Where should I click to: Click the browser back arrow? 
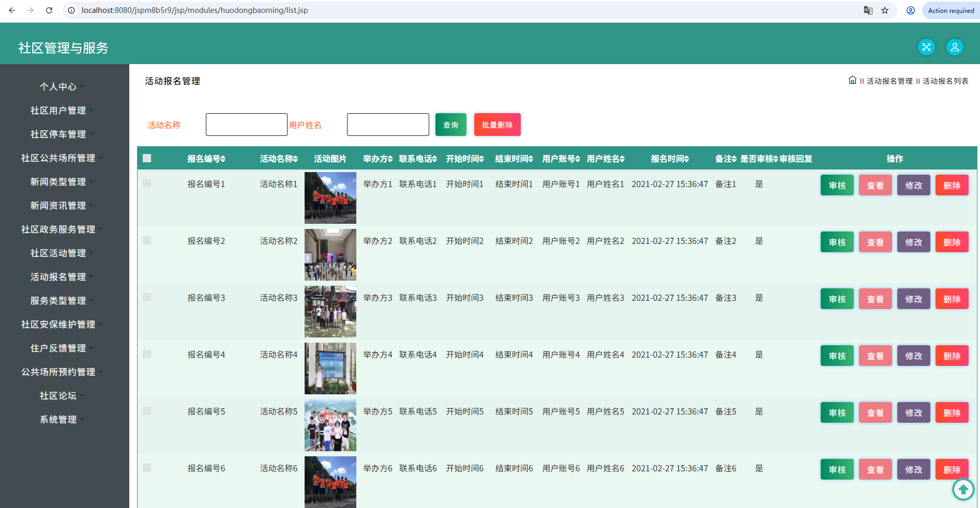point(12,10)
